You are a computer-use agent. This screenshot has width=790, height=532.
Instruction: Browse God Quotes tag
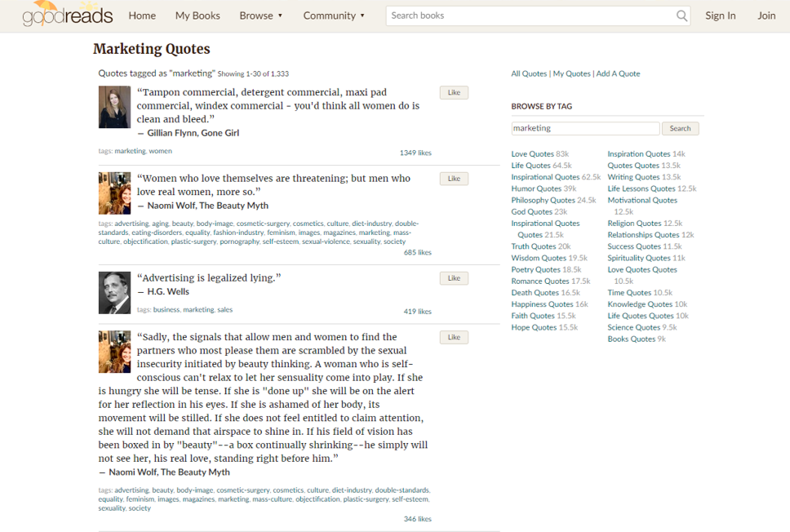(x=531, y=212)
